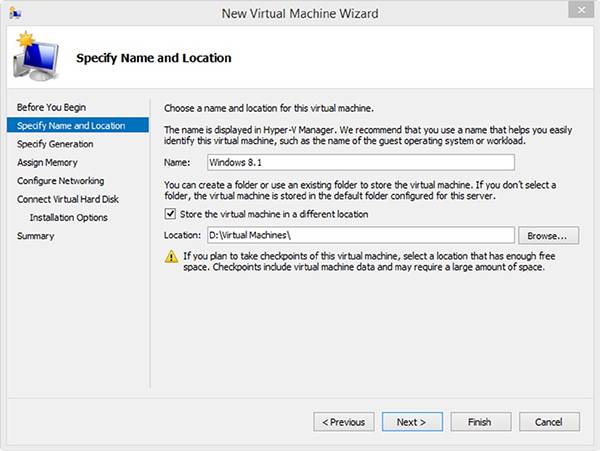Open the Summary step
The width and height of the screenshot is (600, 451).
click(35, 236)
